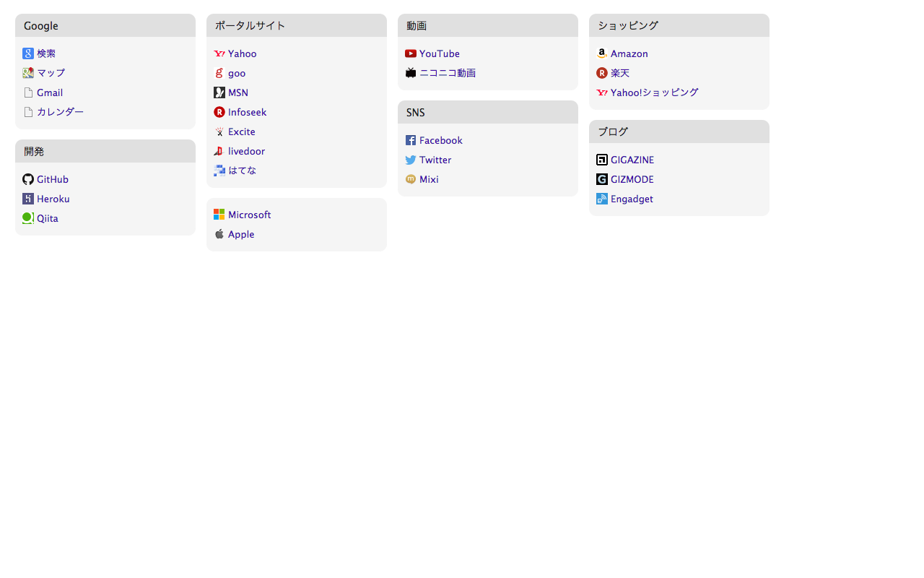Open the GIGAZINE link
Viewport: 924px width, 578px height.
[x=632, y=160]
